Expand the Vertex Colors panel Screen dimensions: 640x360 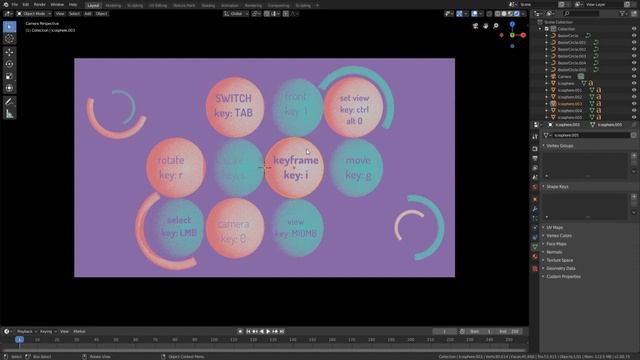(x=559, y=236)
